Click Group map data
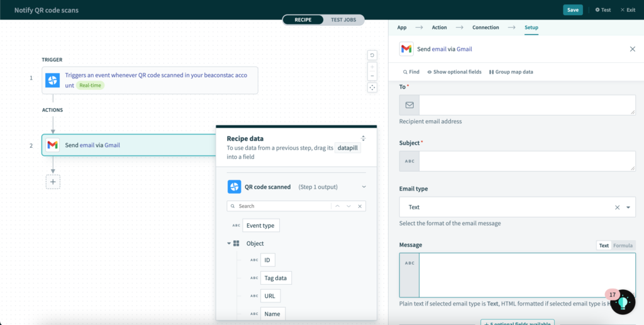644x325 pixels. tap(511, 72)
